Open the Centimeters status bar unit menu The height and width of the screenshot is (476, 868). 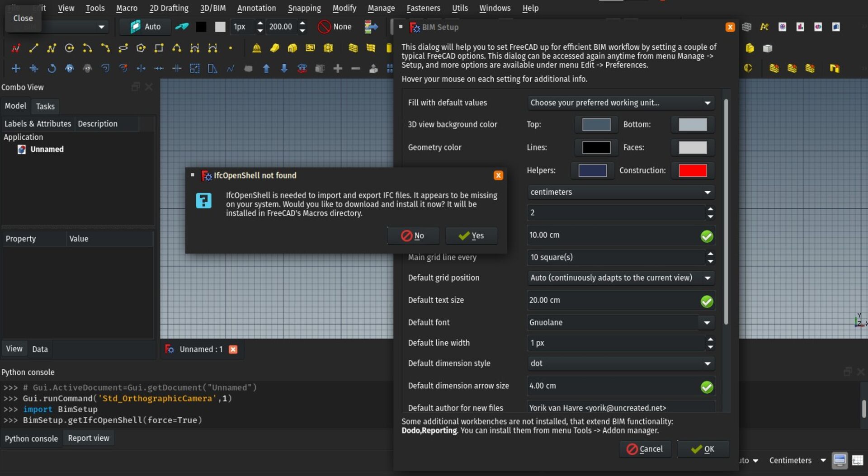798,460
